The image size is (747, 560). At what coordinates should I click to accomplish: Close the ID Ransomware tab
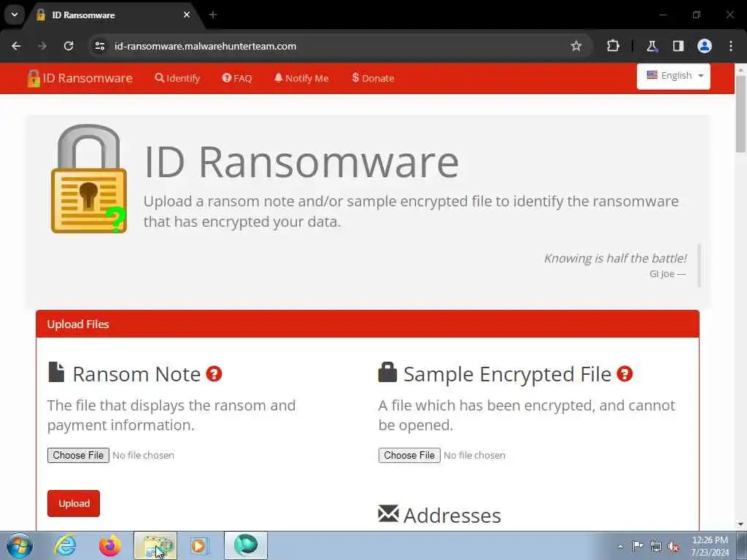click(187, 15)
